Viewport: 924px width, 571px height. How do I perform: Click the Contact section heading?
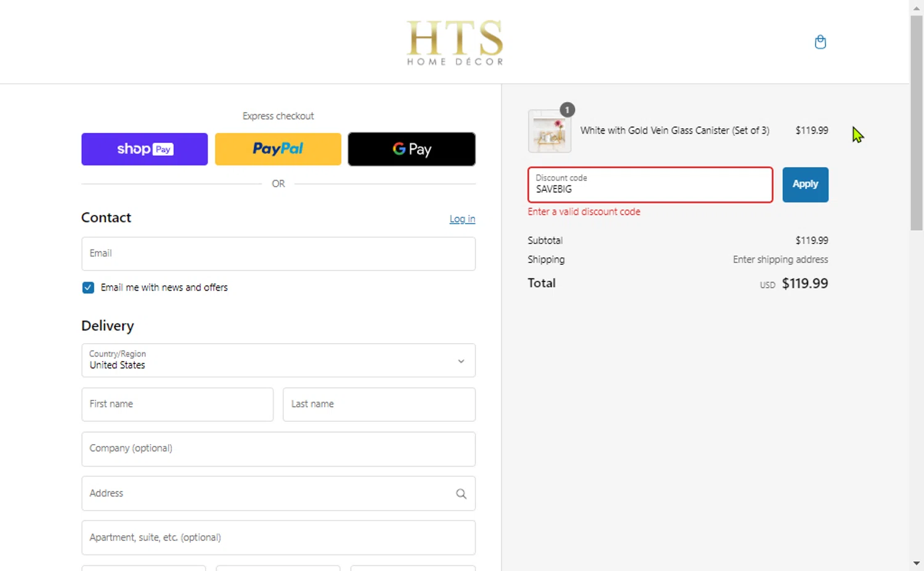pos(107,217)
